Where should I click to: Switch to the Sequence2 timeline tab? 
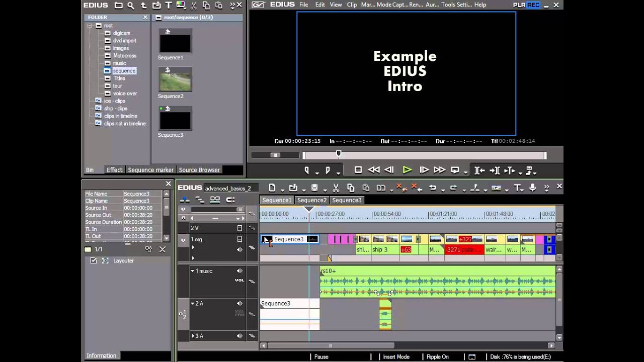click(312, 200)
